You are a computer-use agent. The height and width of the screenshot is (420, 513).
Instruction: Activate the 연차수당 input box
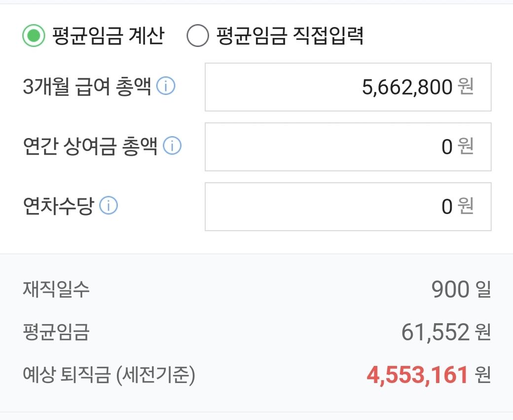point(347,207)
